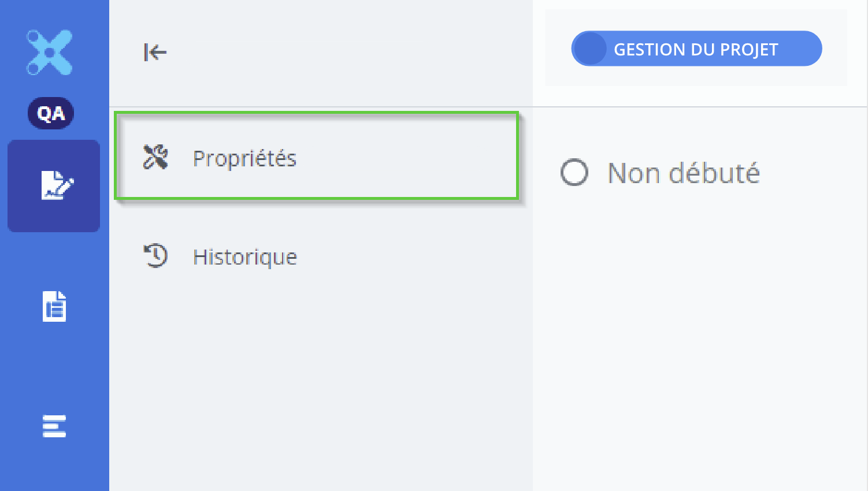
Task: Click the wrench and screwdriver Propriétés icon
Action: click(x=155, y=157)
